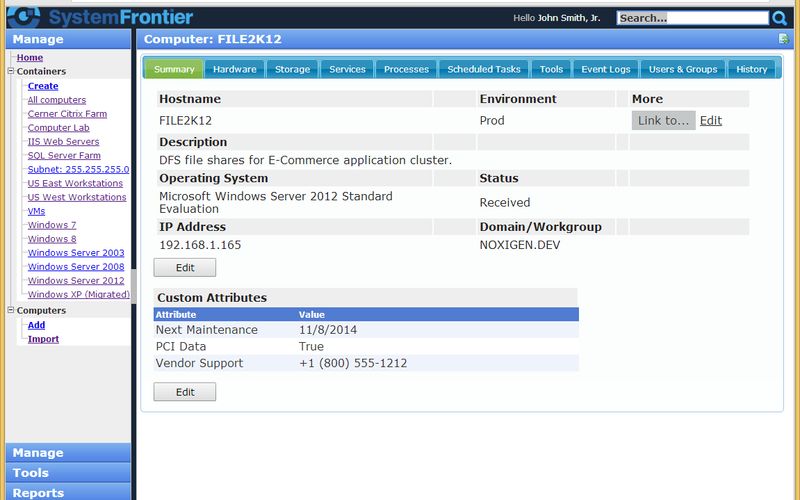Focus the Search input field
800x500 pixels.
[x=692, y=18]
